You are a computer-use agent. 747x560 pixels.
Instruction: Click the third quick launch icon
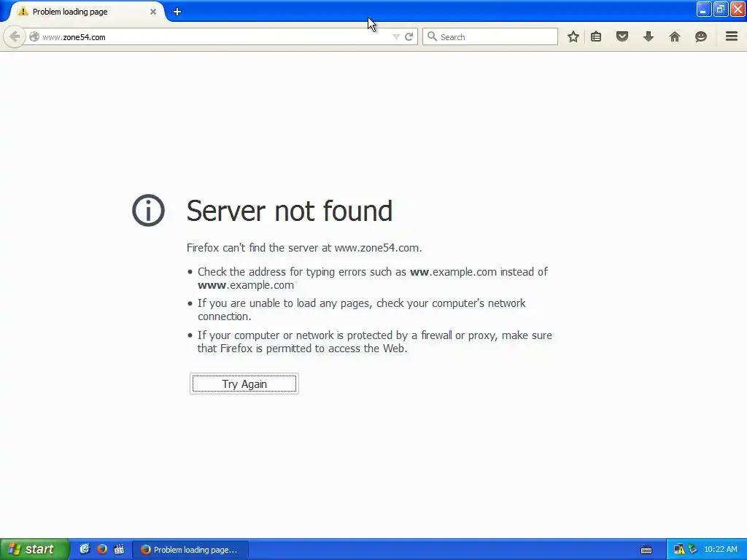pyautogui.click(x=119, y=549)
